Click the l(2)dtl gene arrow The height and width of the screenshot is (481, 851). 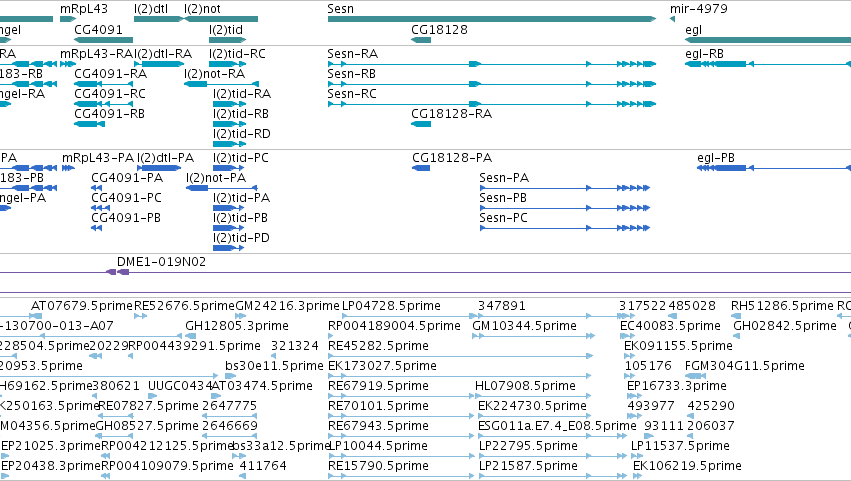pos(158,19)
